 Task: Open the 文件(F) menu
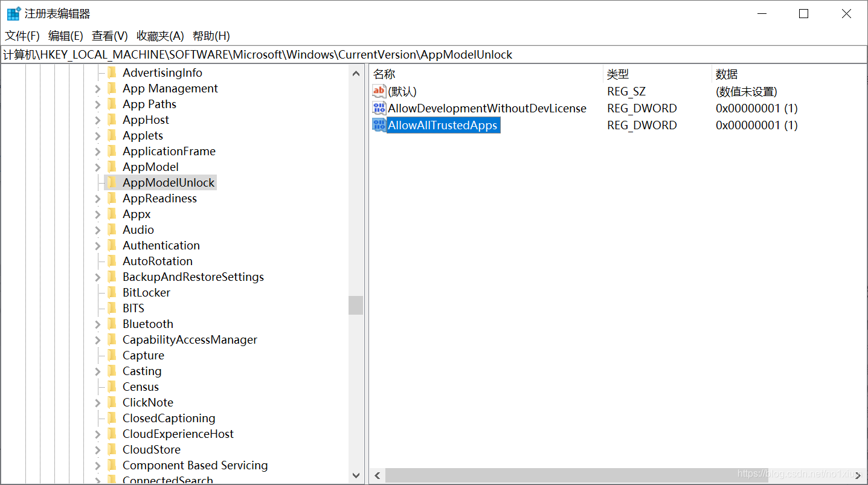point(22,36)
